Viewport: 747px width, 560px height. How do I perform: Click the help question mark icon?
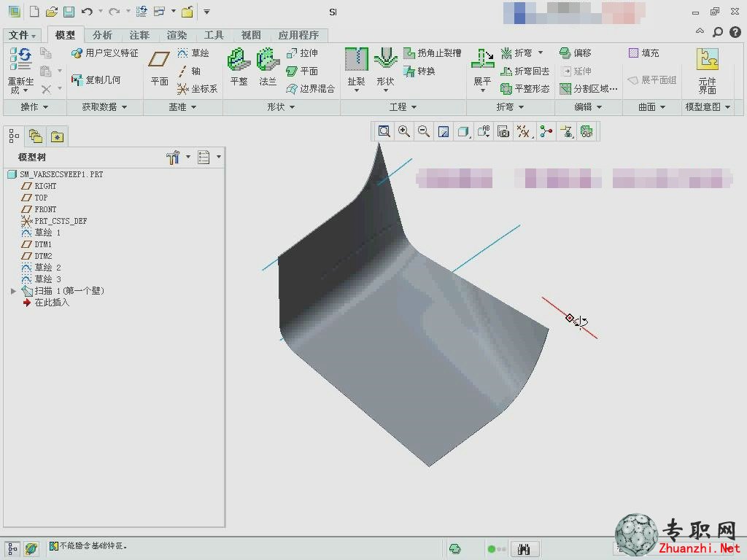coord(735,32)
